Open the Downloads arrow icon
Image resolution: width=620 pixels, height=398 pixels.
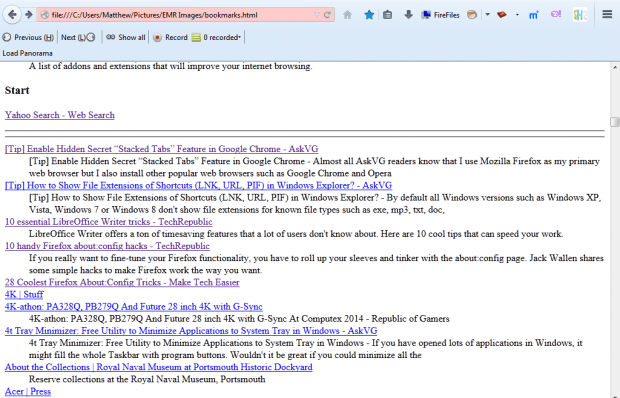408,15
